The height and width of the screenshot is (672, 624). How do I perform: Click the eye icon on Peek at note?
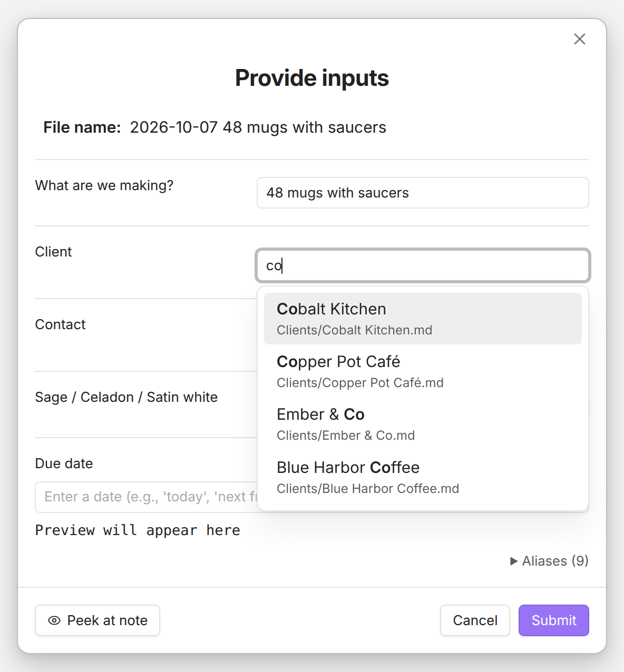[x=54, y=620]
